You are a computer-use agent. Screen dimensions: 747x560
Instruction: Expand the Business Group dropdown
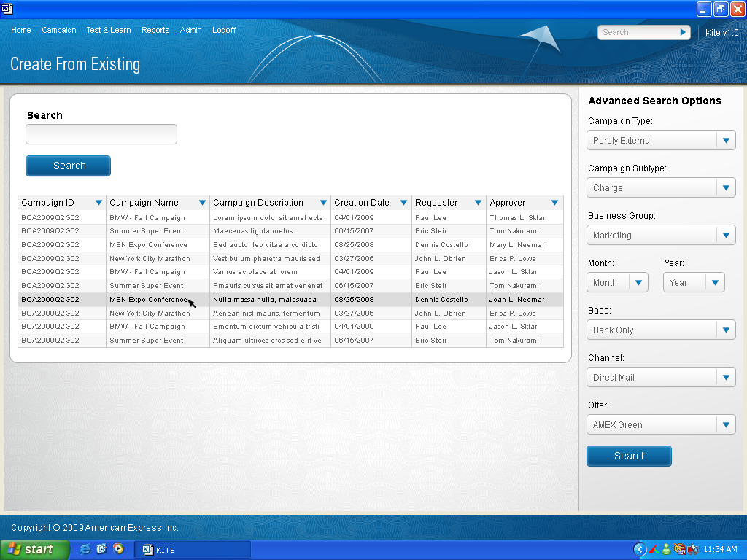(x=725, y=236)
